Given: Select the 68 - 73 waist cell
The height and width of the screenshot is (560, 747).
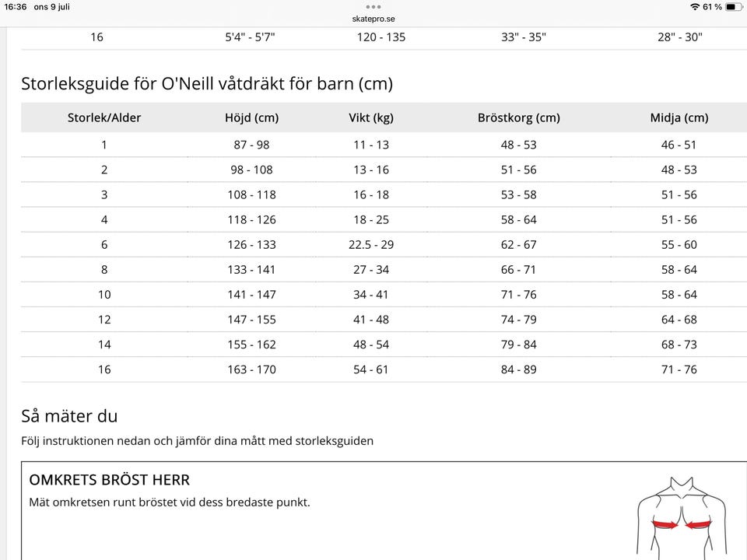Looking at the screenshot, I should [679, 345].
